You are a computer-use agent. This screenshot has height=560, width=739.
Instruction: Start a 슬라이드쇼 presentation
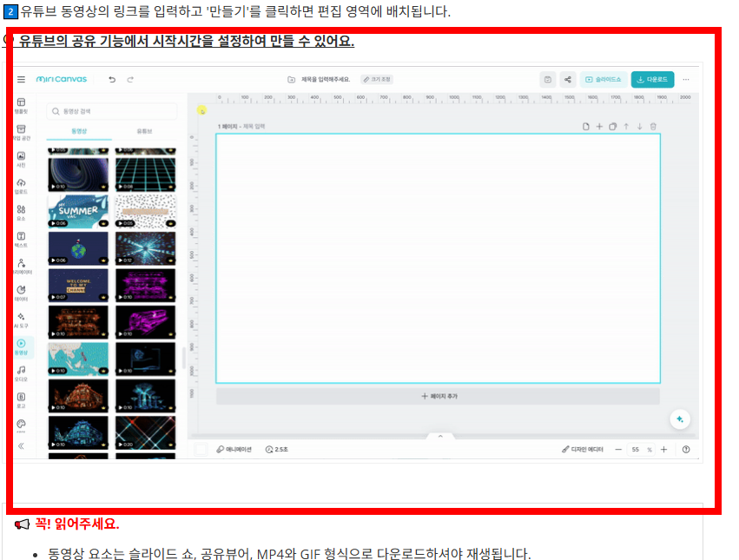[604, 79]
